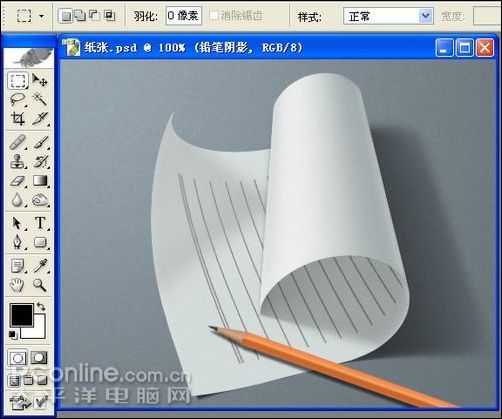502x419 pixels.
Task: Swap foreground and background colors
Action: (x=41, y=306)
